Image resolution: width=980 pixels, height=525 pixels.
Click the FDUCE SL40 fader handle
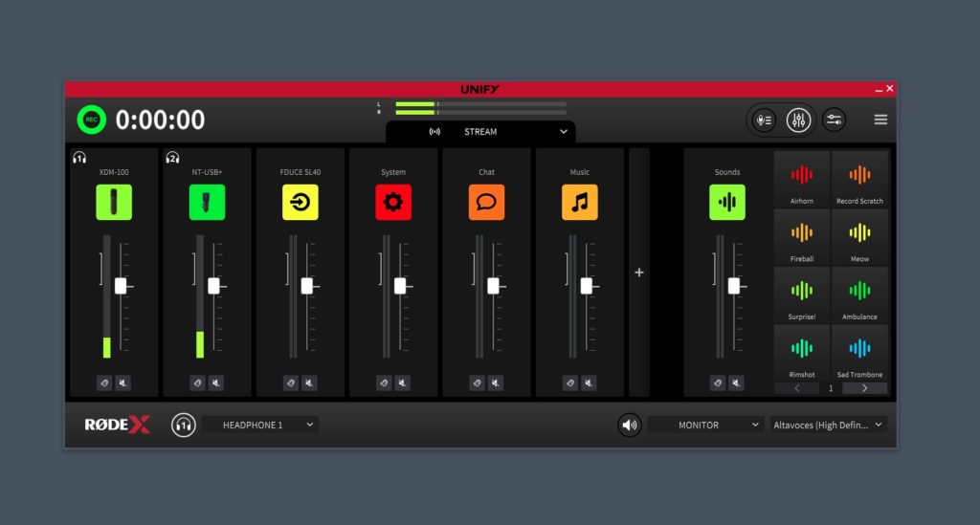307,286
